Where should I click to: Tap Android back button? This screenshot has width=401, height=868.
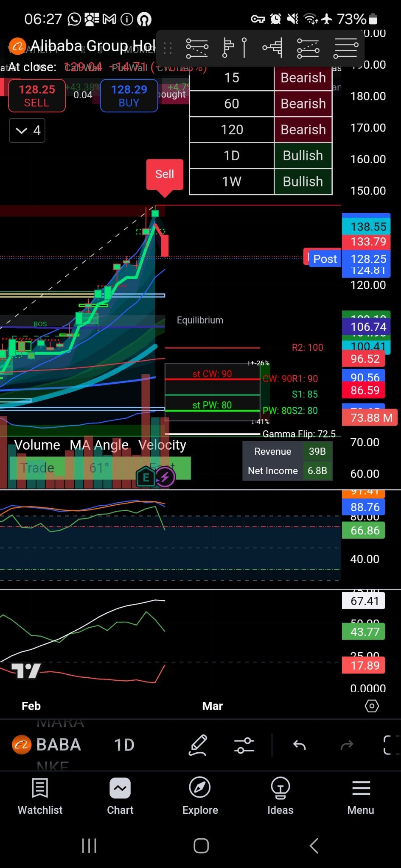pos(314,846)
